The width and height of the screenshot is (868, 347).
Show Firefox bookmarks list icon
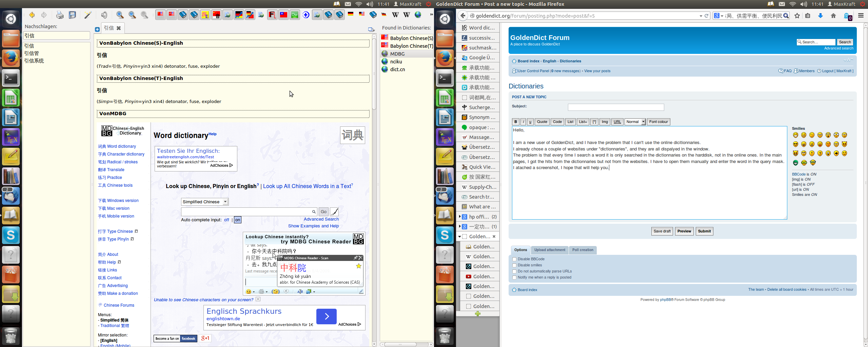[x=808, y=16]
